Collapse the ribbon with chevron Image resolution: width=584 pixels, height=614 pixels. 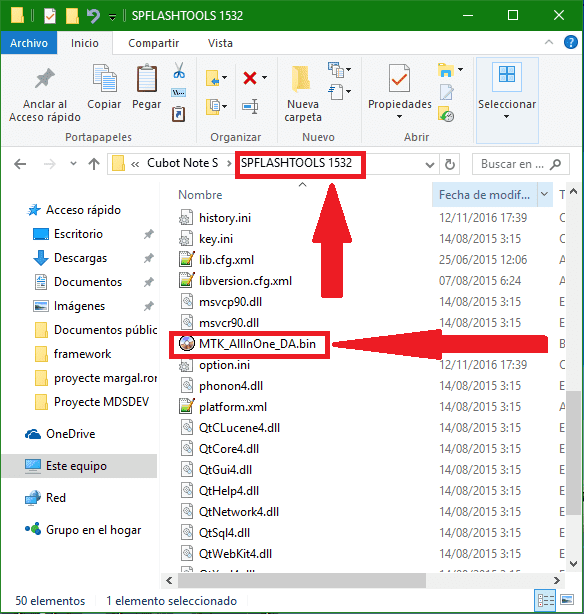point(549,42)
